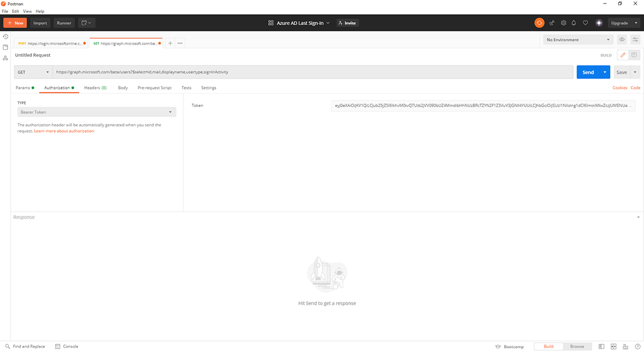This screenshot has width=644, height=352.
Task: Open the View menu
Action: [x=27, y=12]
